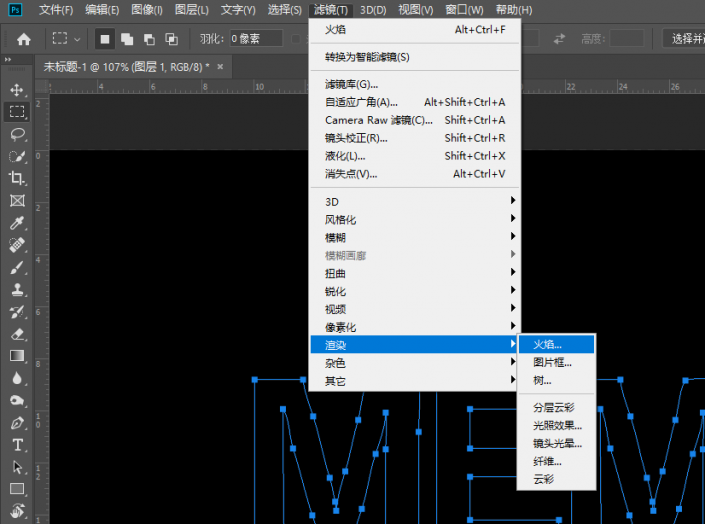Viewport: 705px width, 524px height.
Task: Open 滤镜库(G)... from the filter menu
Action: click(x=415, y=84)
